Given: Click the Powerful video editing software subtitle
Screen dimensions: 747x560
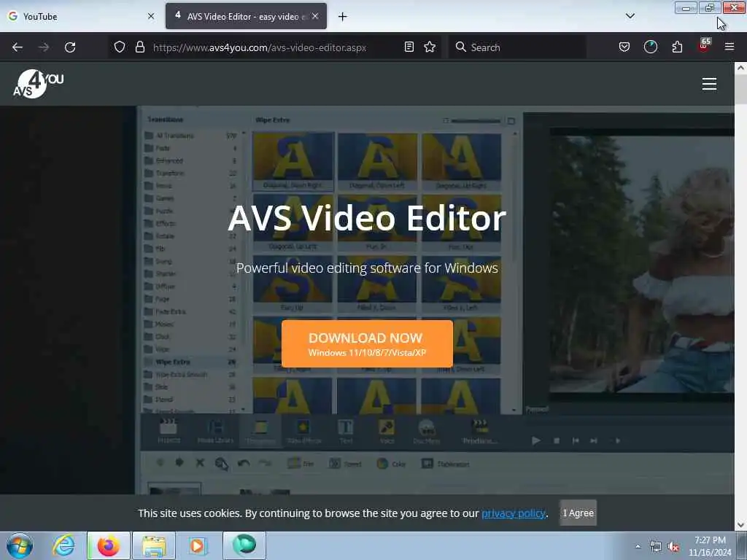Looking at the screenshot, I should point(367,268).
